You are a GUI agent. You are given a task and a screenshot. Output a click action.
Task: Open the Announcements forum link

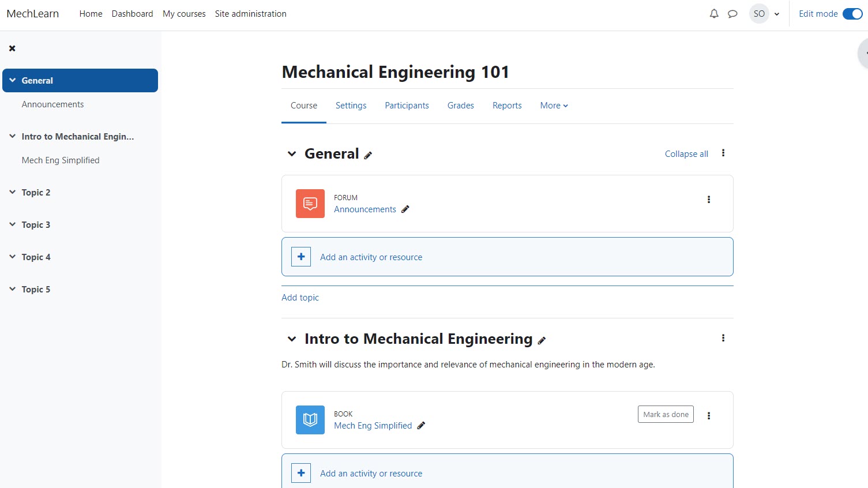point(365,209)
